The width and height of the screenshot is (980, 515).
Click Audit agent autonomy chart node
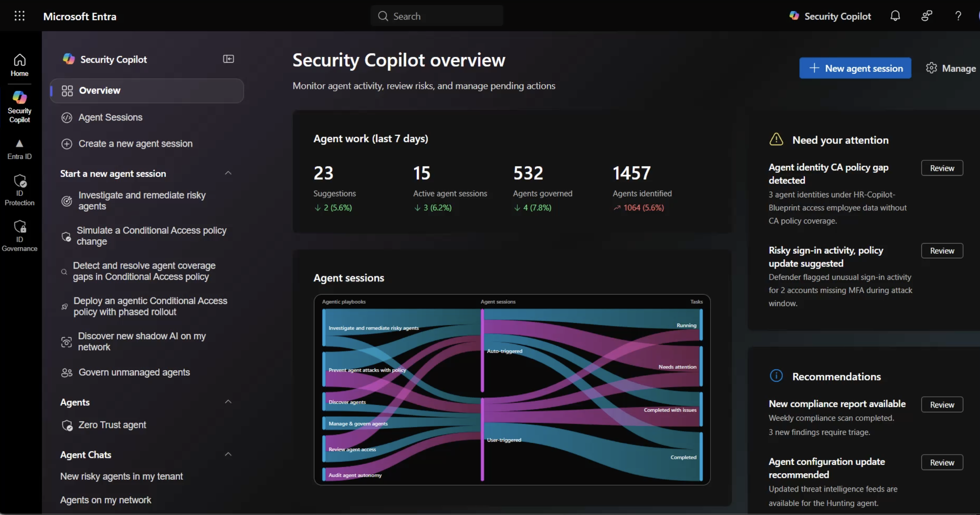[x=324, y=475]
